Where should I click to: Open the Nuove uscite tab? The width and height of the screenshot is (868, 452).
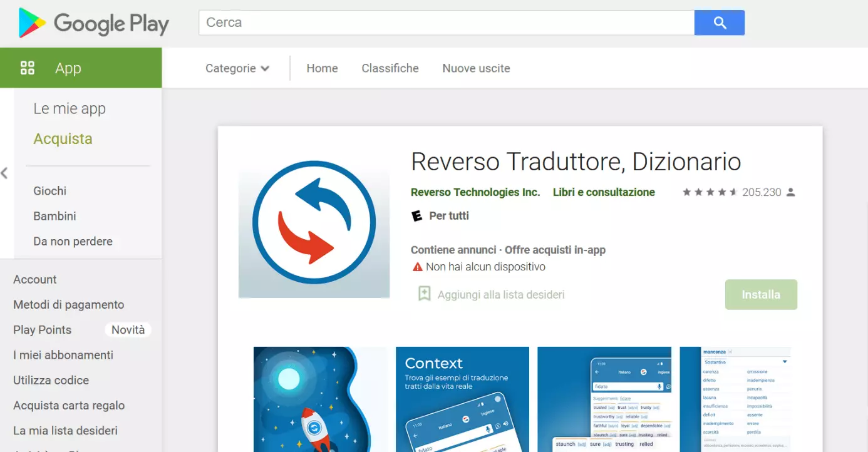pos(476,68)
